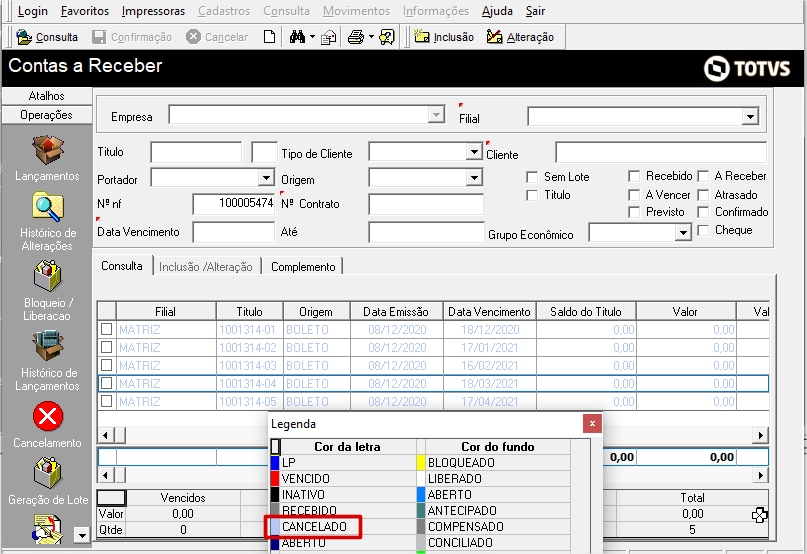Click the yellow BLOQUEADO color swatch
807x554 pixels.
pos(421,462)
